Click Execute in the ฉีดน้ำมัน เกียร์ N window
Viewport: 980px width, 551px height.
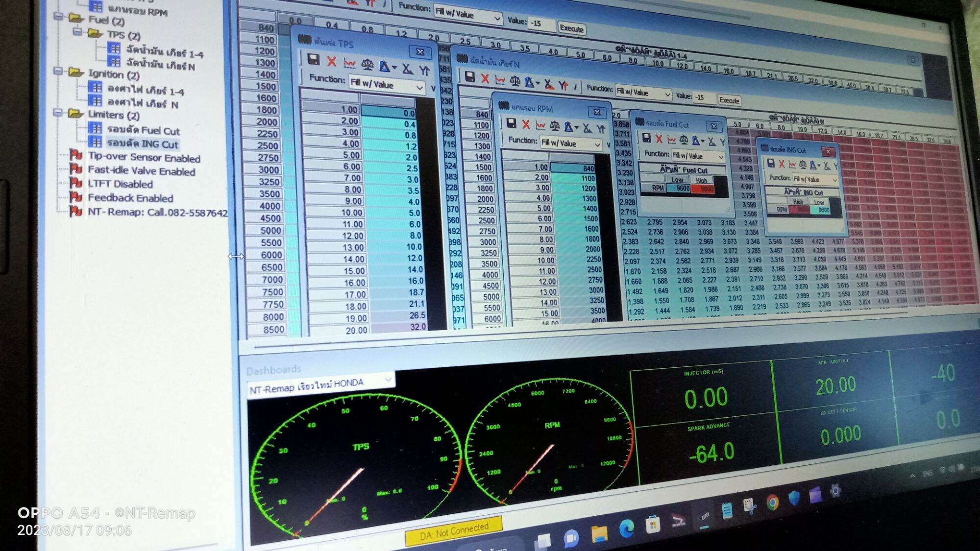[x=729, y=100]
